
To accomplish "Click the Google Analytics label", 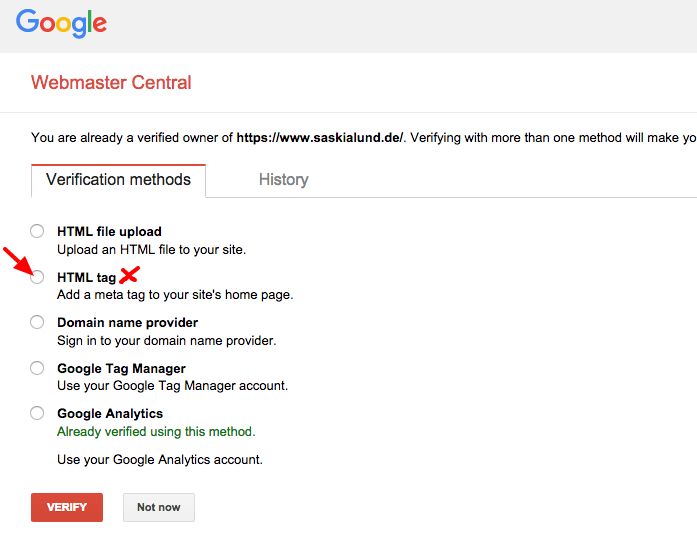I will click(x=110, y=413).
